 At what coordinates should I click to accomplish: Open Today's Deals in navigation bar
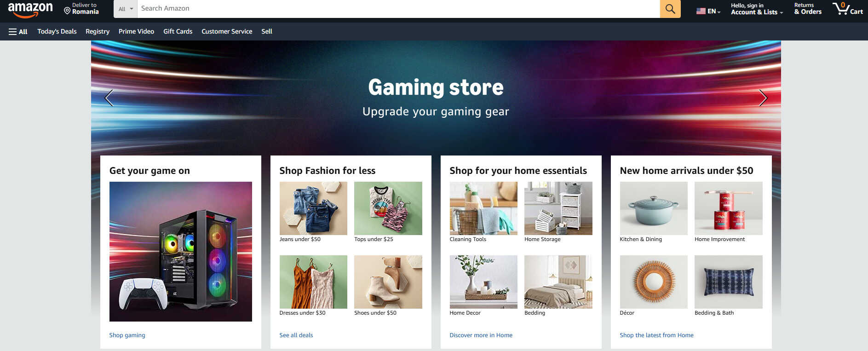pyautogui.click(x=57, y=32)
